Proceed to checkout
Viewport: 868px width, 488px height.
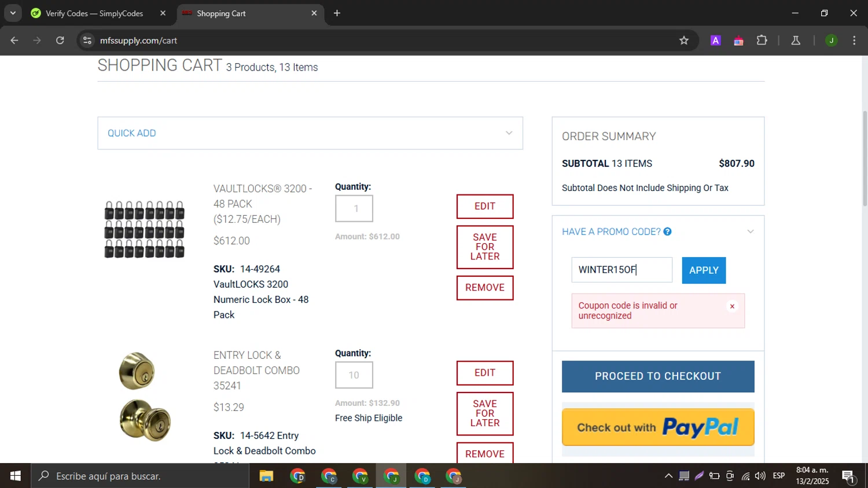click(x=658, y=376)
